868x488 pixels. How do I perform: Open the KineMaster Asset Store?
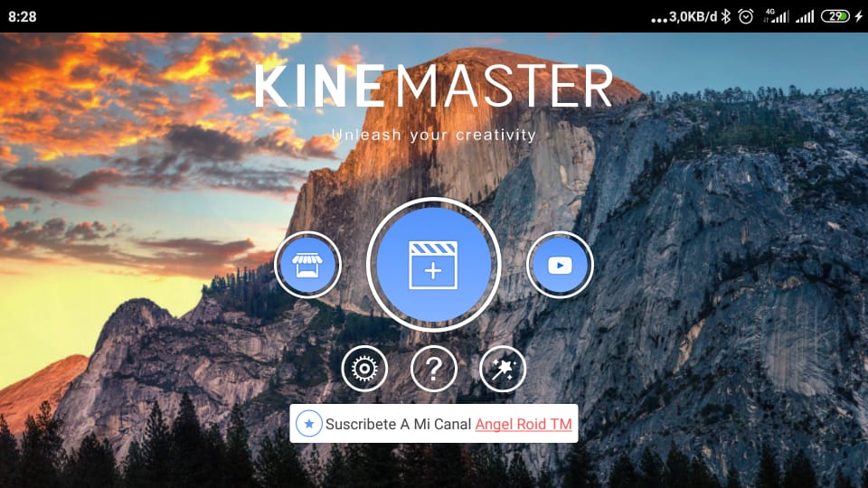(x=307, y=265)
